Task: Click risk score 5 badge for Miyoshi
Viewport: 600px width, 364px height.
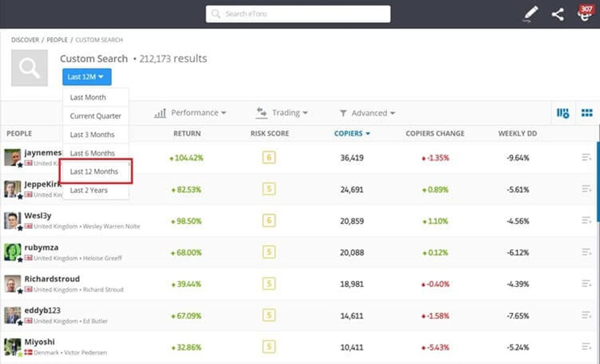Action: [x=269, y=347]
